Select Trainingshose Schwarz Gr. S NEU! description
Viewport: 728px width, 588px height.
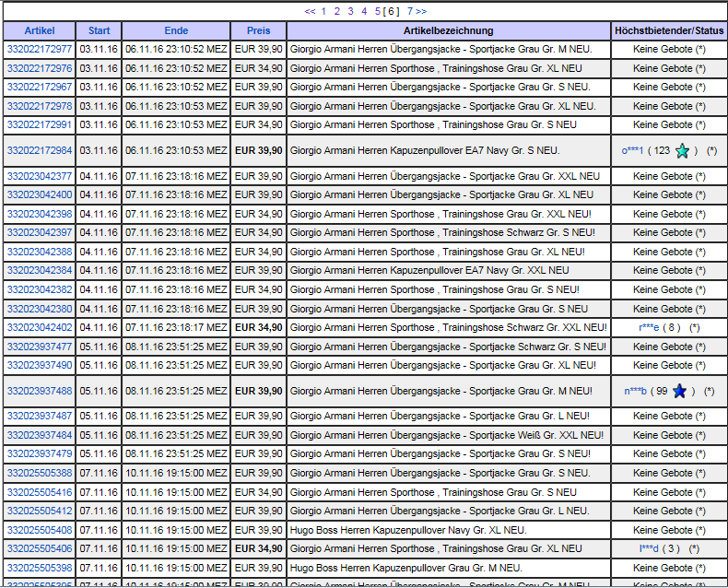pos(442,232)
